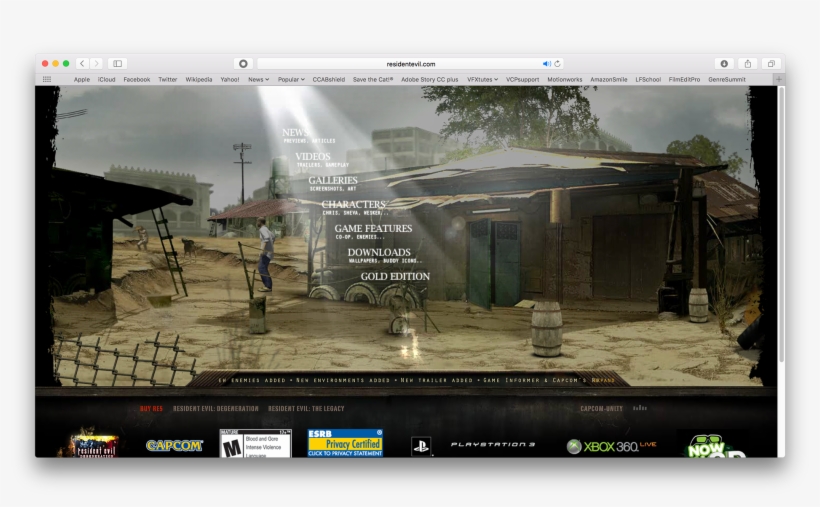Viewport: 820px width, 507px height.
Task: Show all tabs overview icon
Action: click(x=770, y=63)
